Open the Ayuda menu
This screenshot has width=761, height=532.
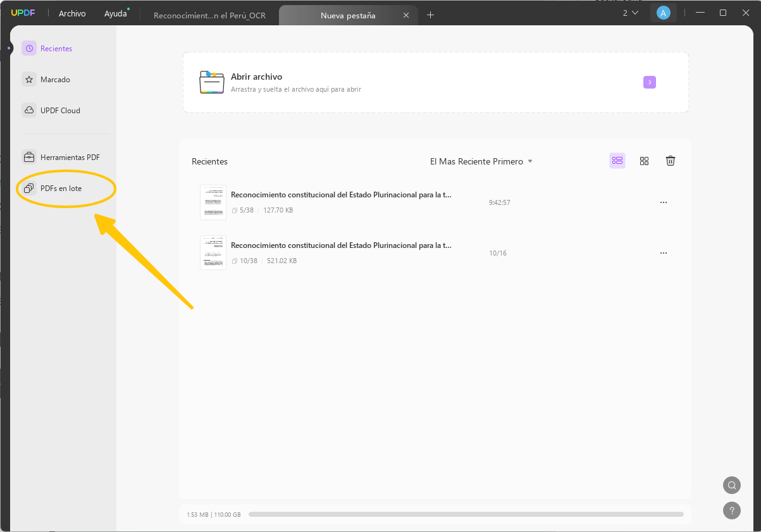[x=116, y=13]
